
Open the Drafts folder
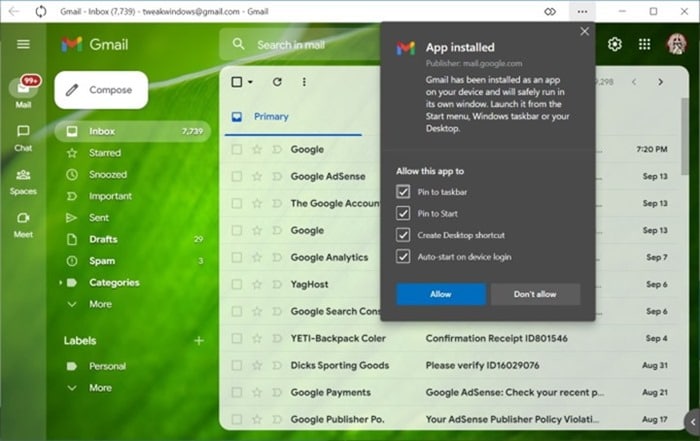(133, 239)
